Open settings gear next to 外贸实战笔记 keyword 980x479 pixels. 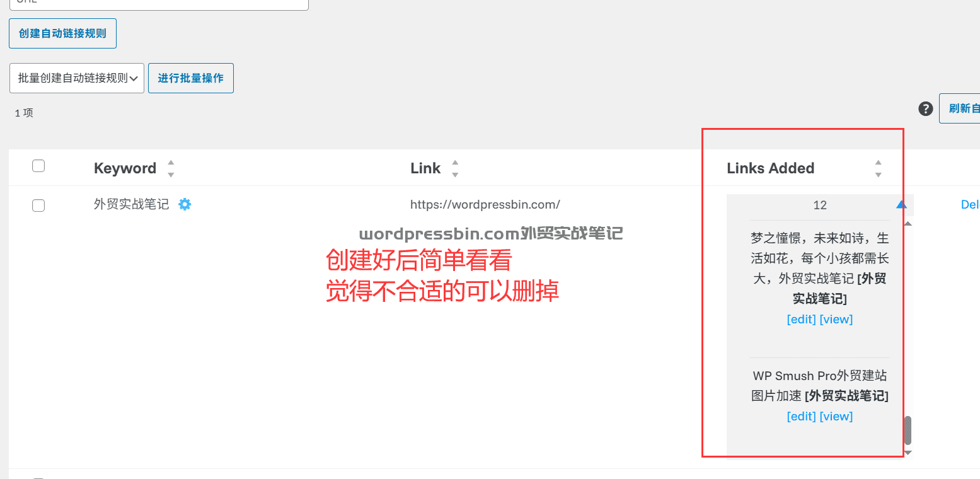click(185, 204)
